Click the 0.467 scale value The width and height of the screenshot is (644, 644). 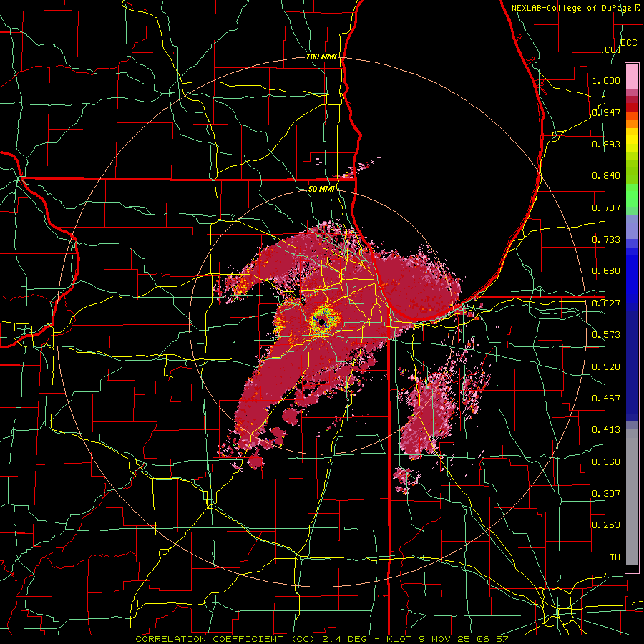coord(606,399)
